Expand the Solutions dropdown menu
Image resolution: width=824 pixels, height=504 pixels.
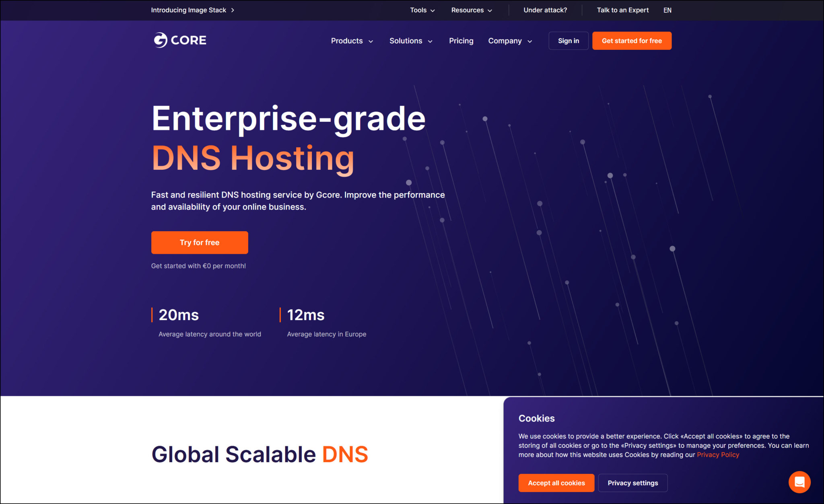pyautogui.click(x=411, y=41)
